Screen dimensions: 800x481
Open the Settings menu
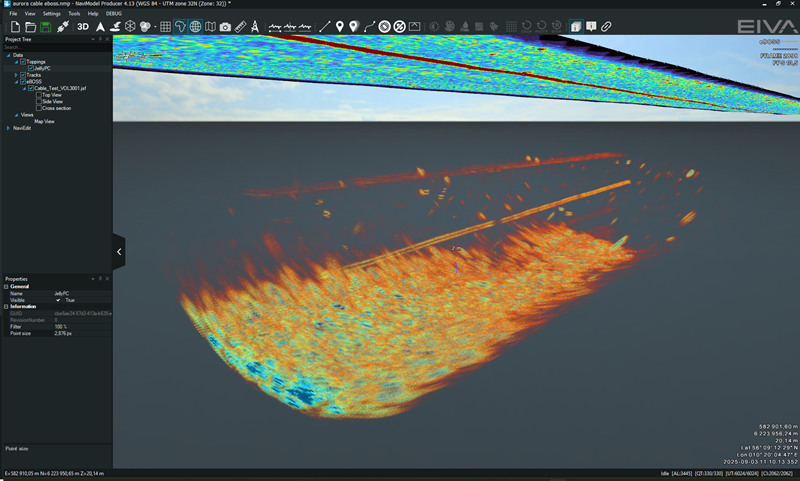tap(51, 14)
